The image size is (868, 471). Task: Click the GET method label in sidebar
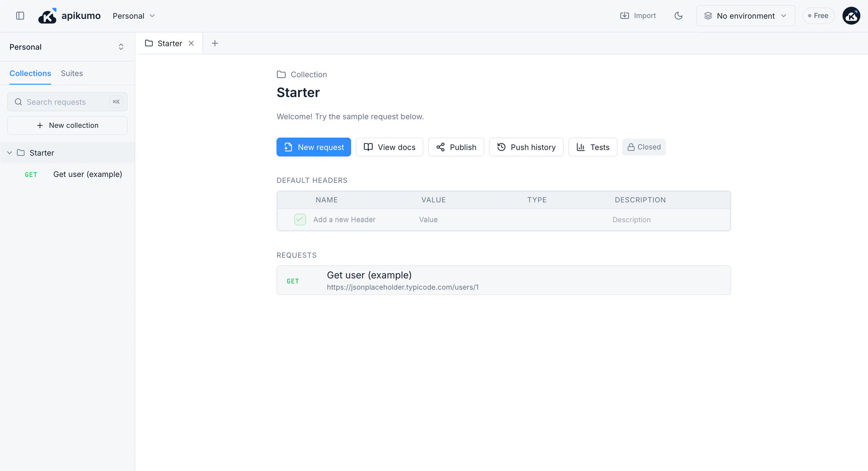[x=31, y=174]
